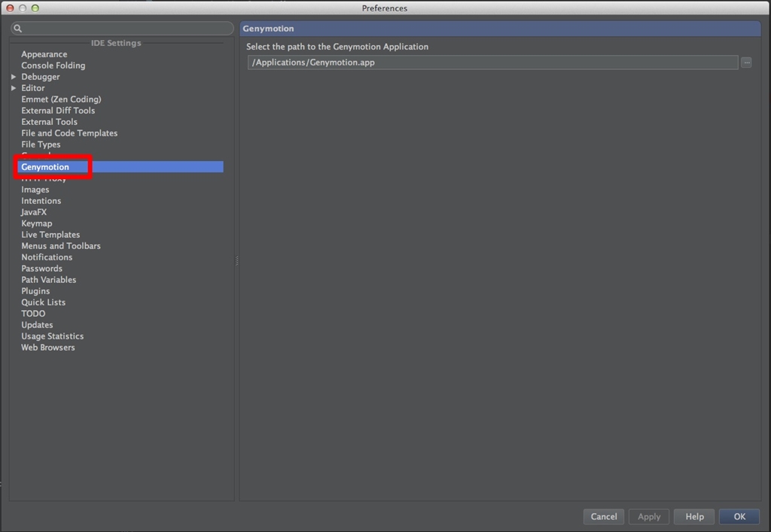Select Web Browsers entry
This screenshot has height=532, width=771.
48,348
